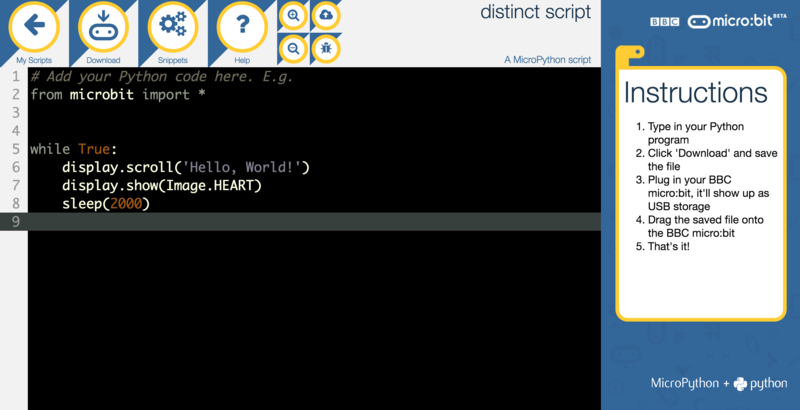Click the display.show(Image.HEART) line
Screen dimensions: 800x410
coord(162,185)
